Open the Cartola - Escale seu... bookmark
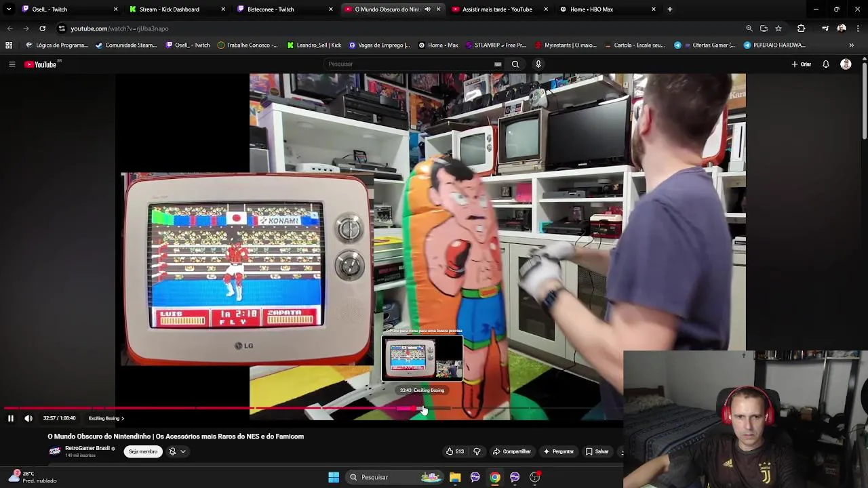 click(634, 45)
